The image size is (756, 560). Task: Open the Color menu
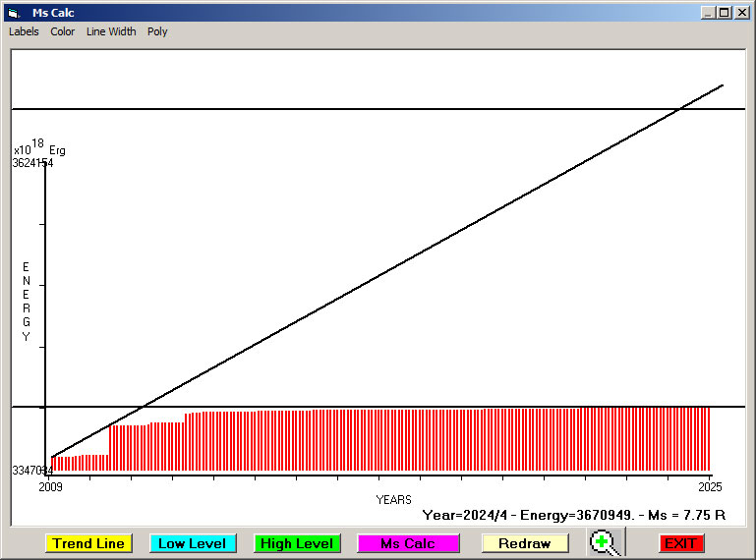pyautogui.click(x=63, y=31)
